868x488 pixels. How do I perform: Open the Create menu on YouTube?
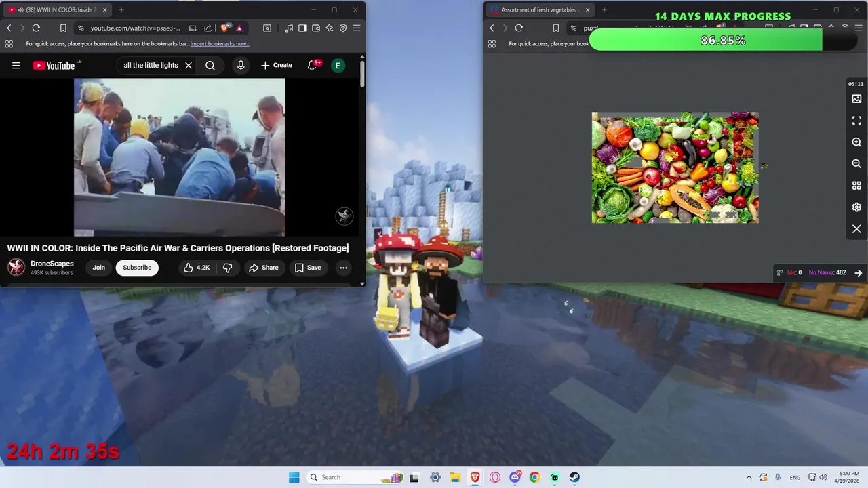277,66
